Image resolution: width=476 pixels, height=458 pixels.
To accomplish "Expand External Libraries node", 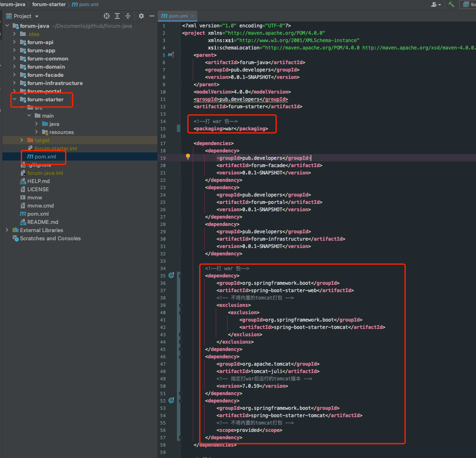I will click(x=7, y=230).
